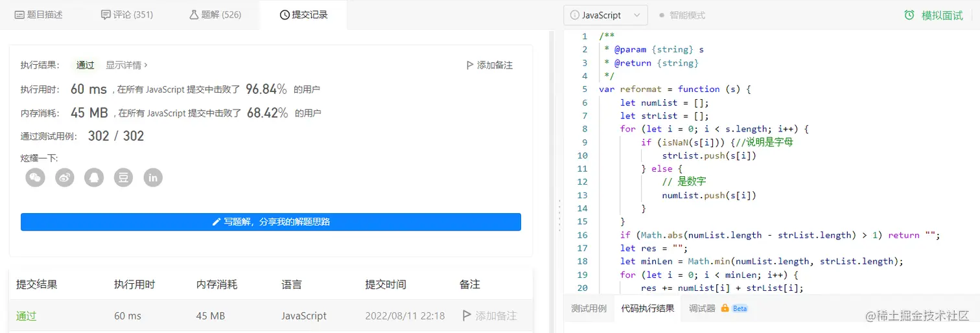Click the 提交结果 column header
The height and width of the screenshot is (333, 980).
37,284
